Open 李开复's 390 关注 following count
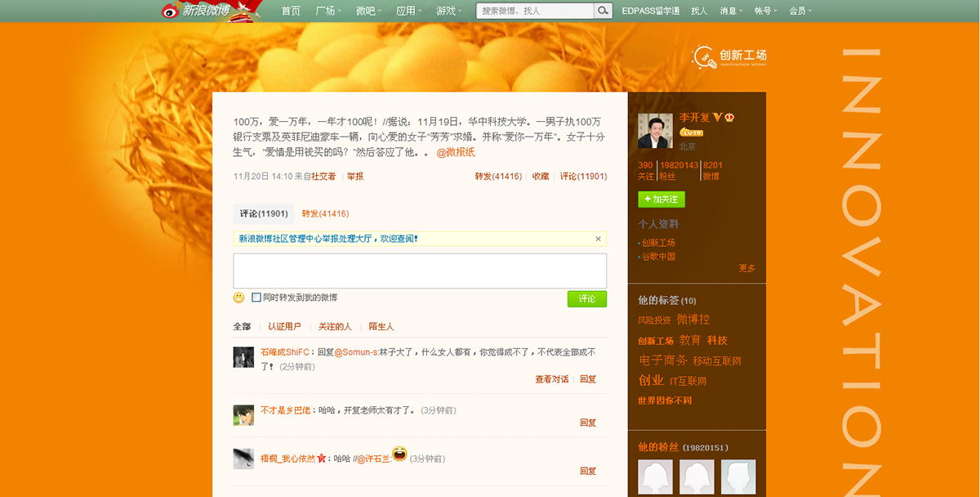Image resolution: width=980 pixels, height=497 pixels. (x=646, y=170)
